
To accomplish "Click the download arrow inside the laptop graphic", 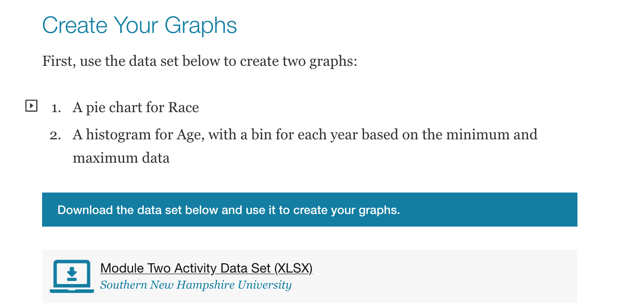I will point(72,273).
